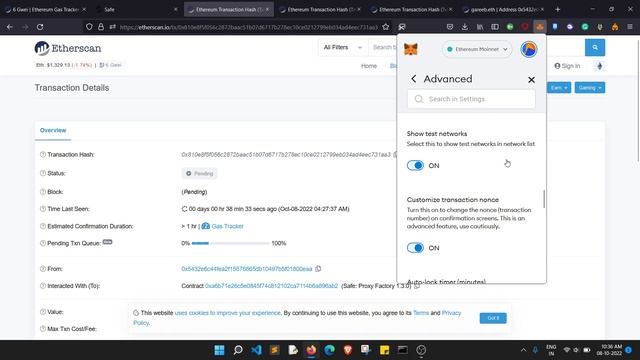Copy the transaction hash

[x=395, y=155]
